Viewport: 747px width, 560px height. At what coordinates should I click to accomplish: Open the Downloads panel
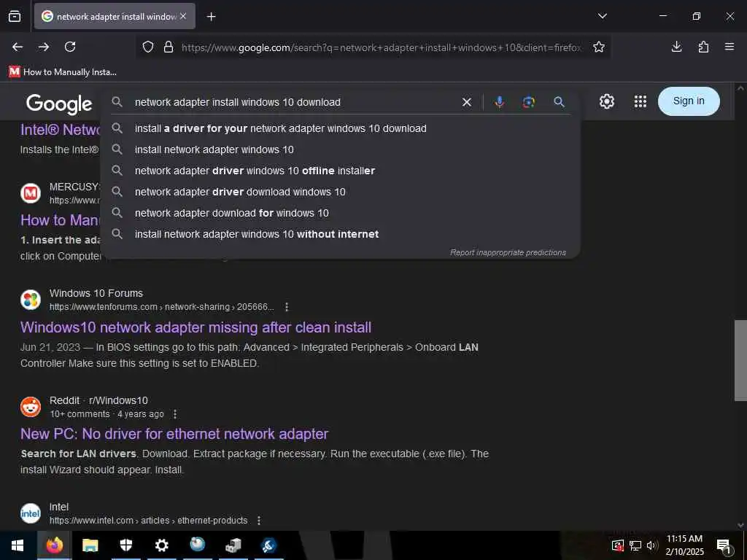tap(676, 47)
